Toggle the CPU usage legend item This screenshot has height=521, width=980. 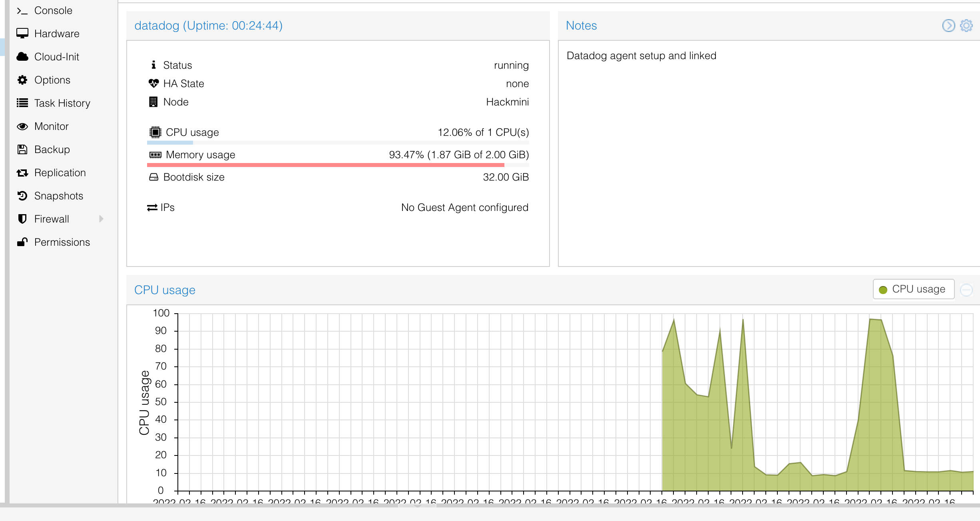point(914,289)
